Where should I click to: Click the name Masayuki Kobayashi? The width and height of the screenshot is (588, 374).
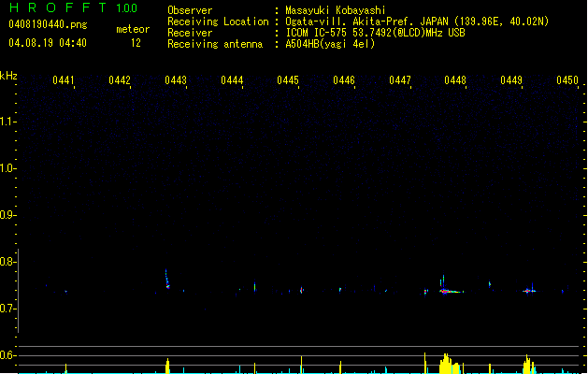coord(336,10)
